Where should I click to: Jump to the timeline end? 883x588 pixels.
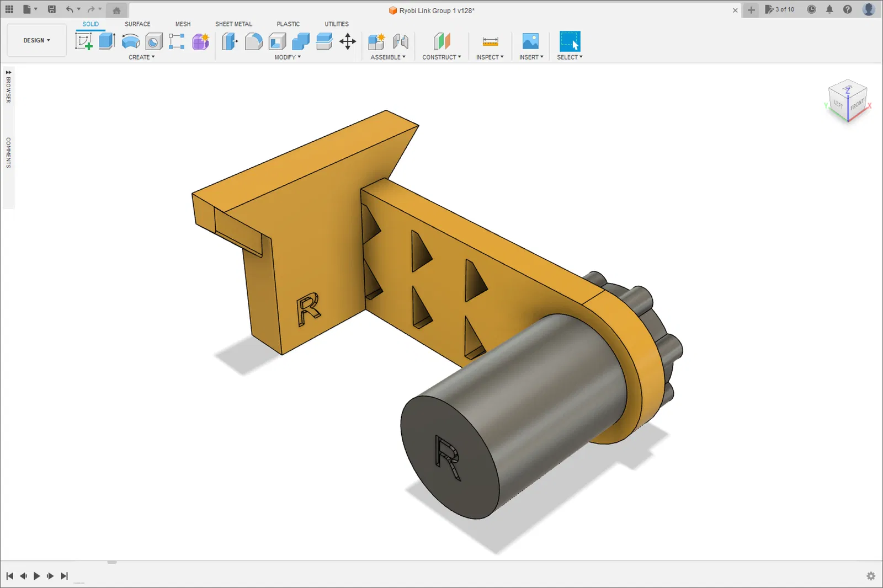tap(64, 576)
